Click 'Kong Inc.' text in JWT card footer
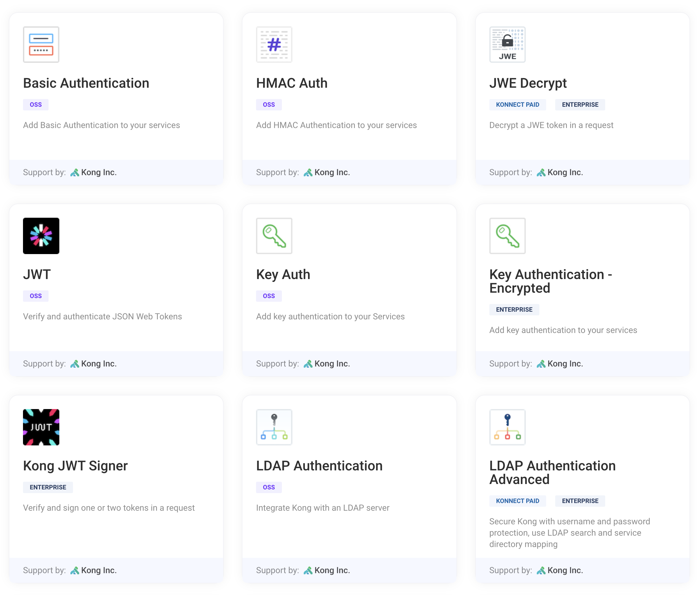The width and height of the screenshot is (700, 595). (99, 364)
